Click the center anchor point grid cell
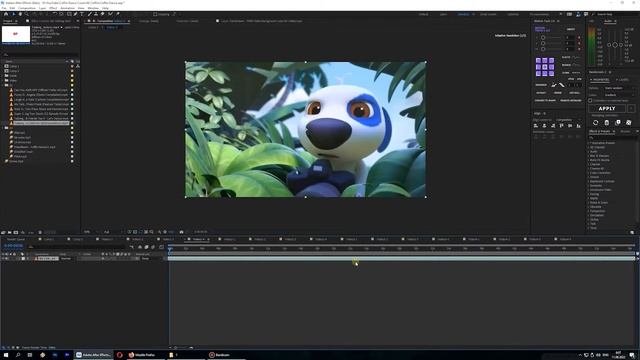 [x=545, y=67]
